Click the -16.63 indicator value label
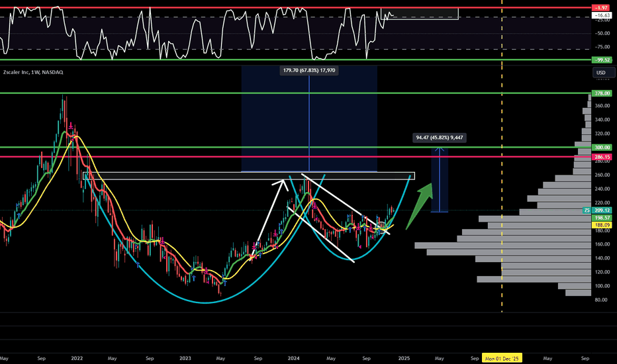This screenshot has height=364, width=617. 602,15
